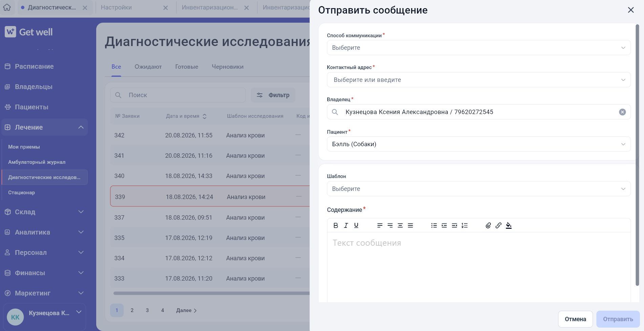644x331 pixels.
Task: Open the Кузнецова К... user menu
Action: (x=44, y=317)
